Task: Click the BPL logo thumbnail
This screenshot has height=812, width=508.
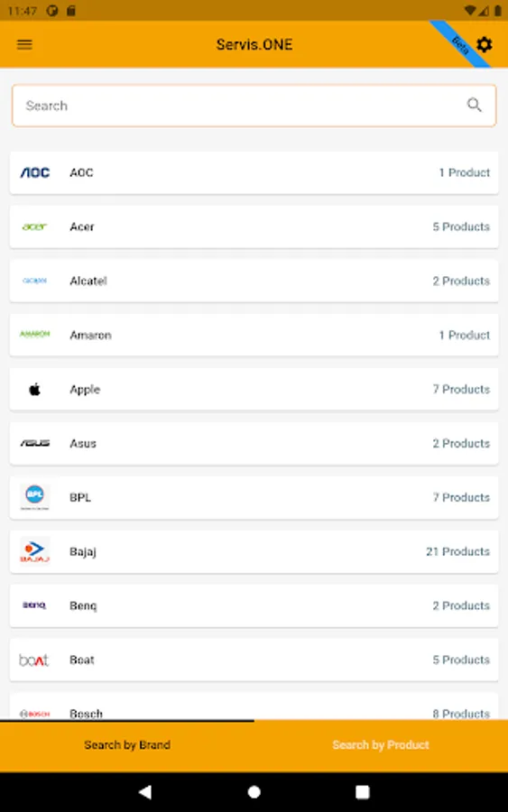Action: pos(34,497)
